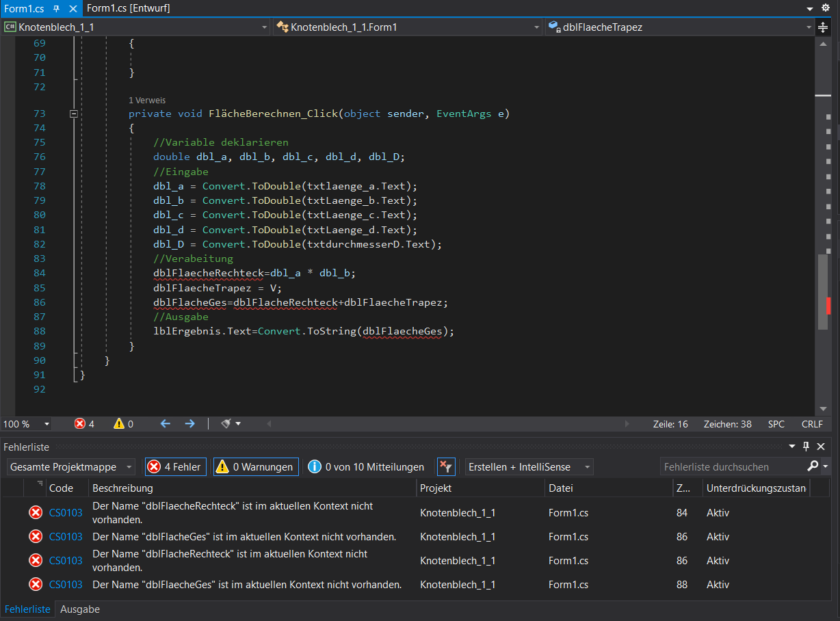Click the '1 Verweis' reference link
Viewport: 840px width, 621px height.
[147, 100]
